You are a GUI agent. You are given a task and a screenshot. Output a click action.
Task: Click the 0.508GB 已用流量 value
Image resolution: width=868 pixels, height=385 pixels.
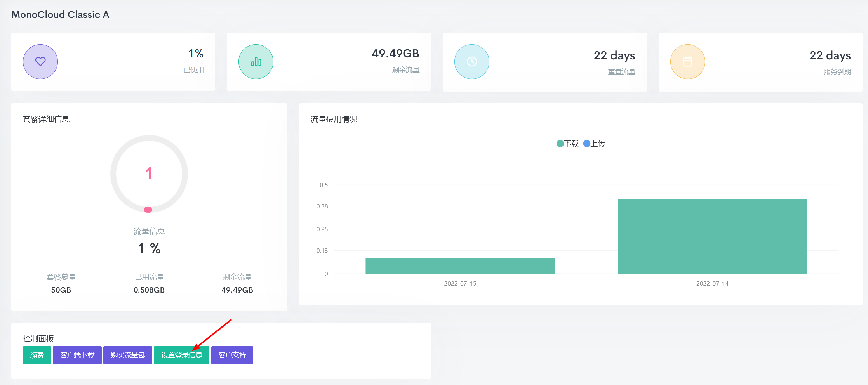(149, 290)
